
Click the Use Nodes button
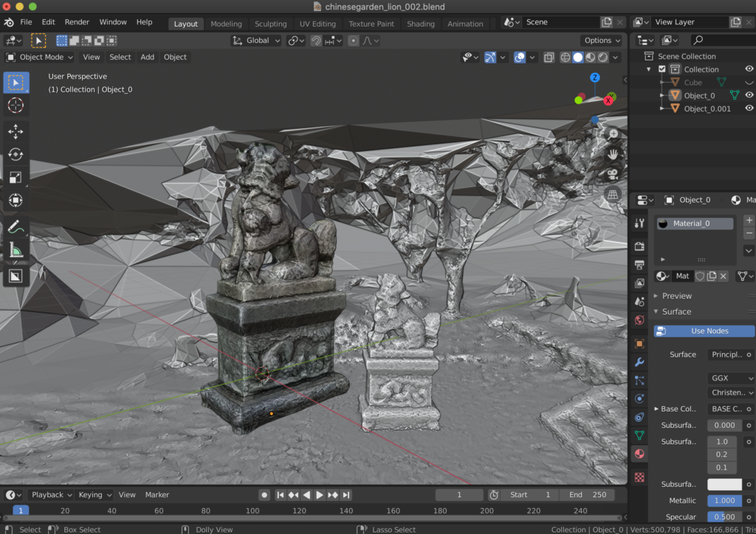(x=703, y=331)
